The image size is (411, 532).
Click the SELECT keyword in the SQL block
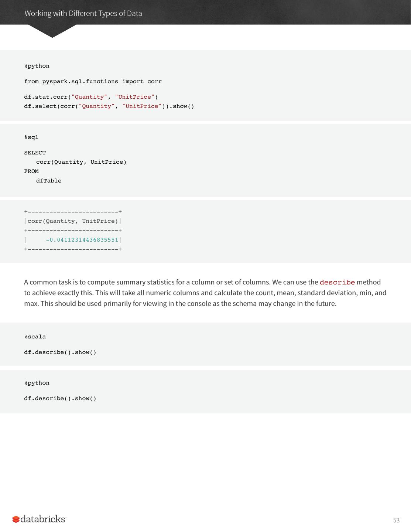click(35, 153)
